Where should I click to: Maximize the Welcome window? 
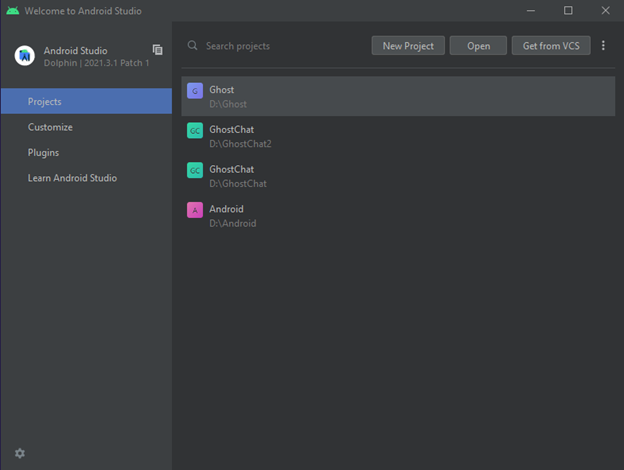[568, 10]
